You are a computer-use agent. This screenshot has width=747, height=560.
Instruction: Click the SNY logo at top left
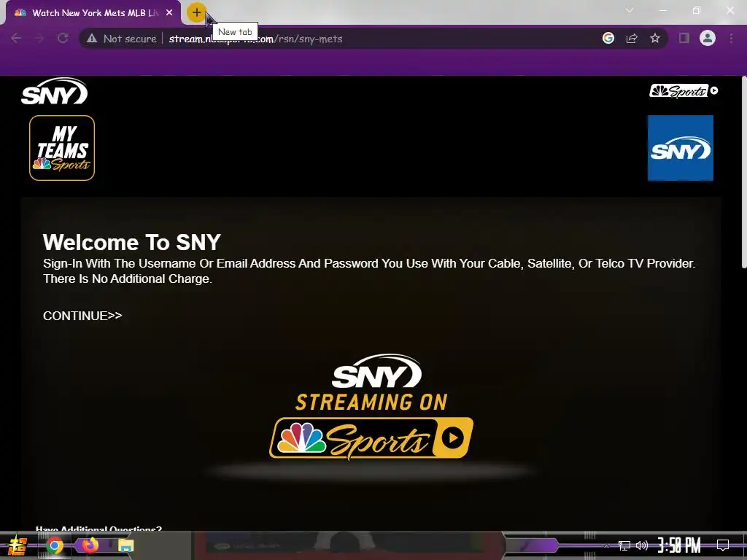pos(54,91)
